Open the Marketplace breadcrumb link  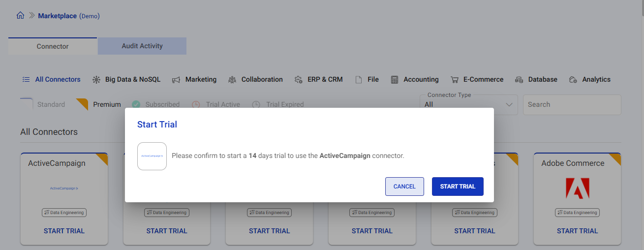click(x=57, y=16)
